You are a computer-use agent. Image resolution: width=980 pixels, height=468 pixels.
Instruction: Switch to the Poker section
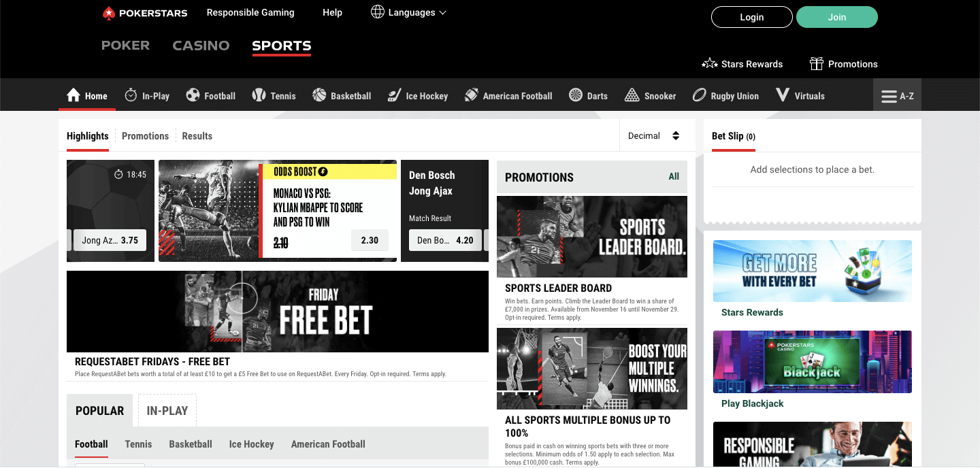(125, 46)
